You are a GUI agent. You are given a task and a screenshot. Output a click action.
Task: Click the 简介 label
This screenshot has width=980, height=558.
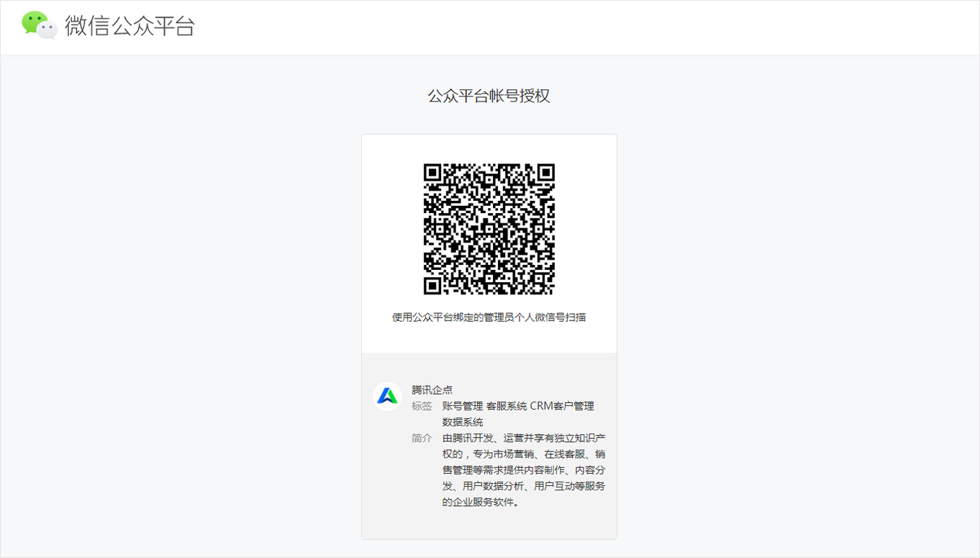click(422, 438)
